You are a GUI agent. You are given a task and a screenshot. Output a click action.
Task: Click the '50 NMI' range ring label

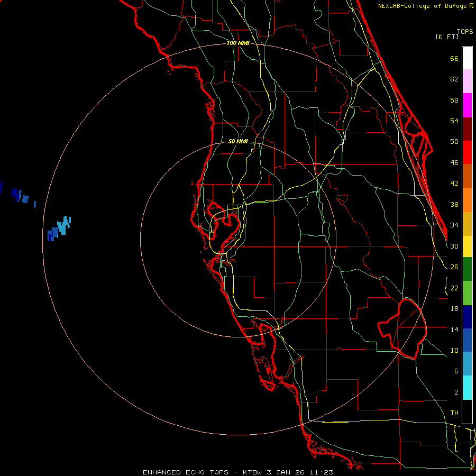coord(238,141)
